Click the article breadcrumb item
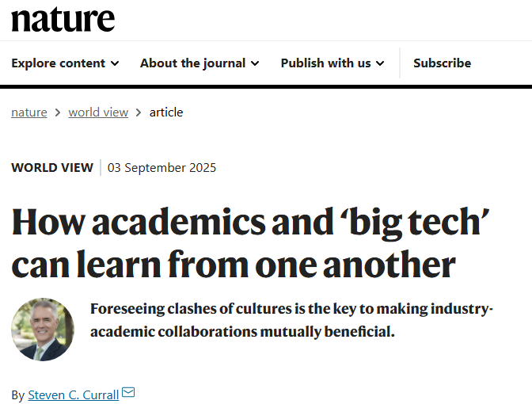Screen dimensions: 532x404 pos(166,112)
